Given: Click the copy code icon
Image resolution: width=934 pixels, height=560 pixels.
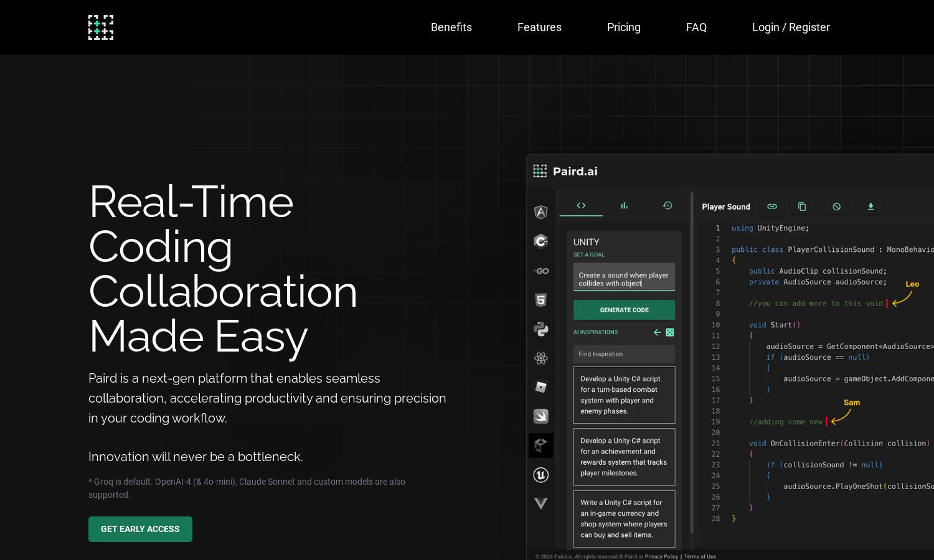Looking at the screenshot, I should (802, 207).
